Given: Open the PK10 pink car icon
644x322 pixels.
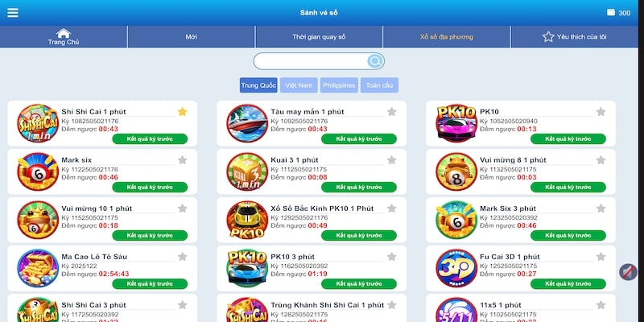Looking at the screenshot, I should (x=456, y=123).
